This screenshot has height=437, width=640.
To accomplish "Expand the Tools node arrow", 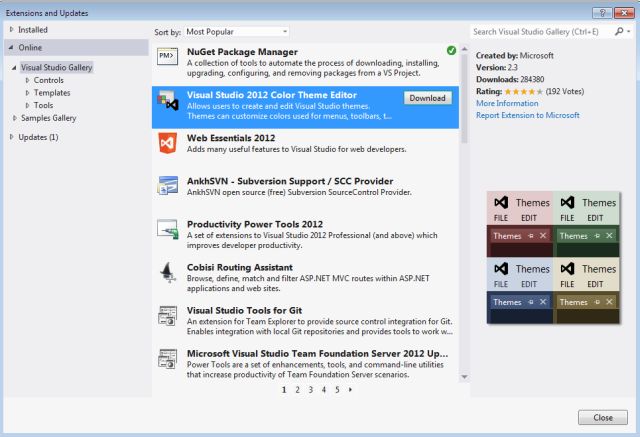I will click(x=27, y=105).
